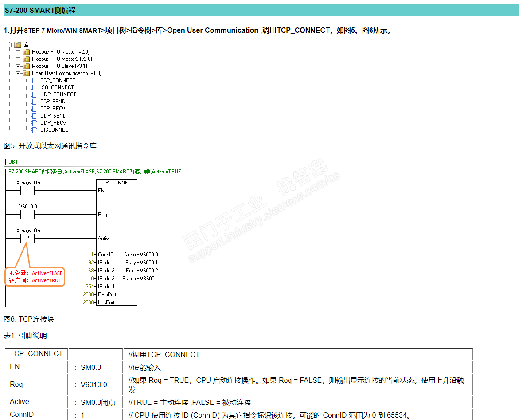Image resolution: width=519 pixels, height=420 pixels.
Task: Click the V6010.0 value cell for Req
Action: (96, 384)
